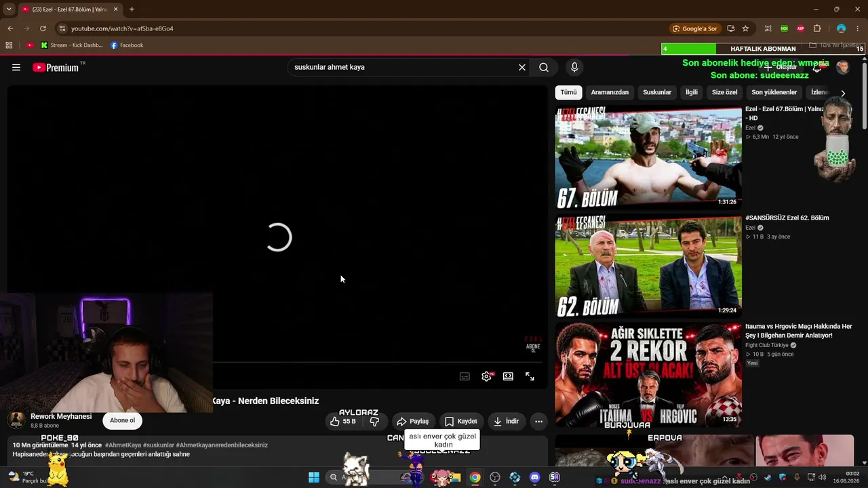Open the YouTube bookmark icon
The image size is (868, 488).
tap(30, 45)
